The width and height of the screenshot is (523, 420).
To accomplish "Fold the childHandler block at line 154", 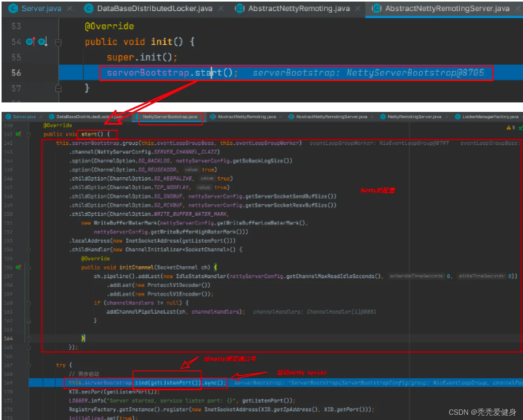I will 28,250.
